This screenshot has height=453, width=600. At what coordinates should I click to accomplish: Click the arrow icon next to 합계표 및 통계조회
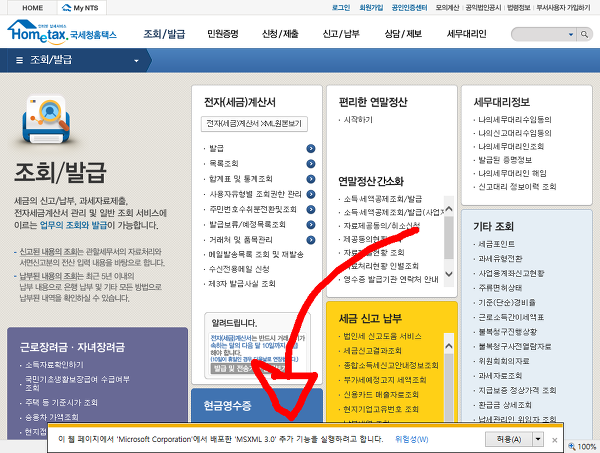[x=311, y=179]
